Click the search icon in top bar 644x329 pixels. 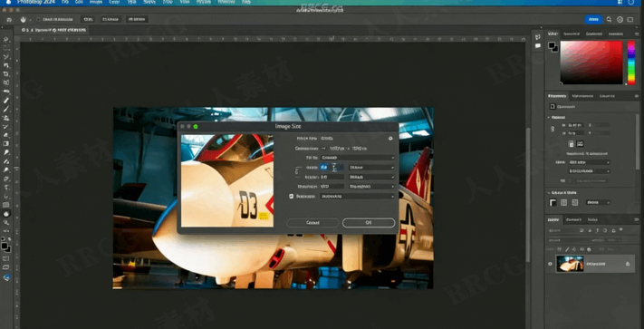click(609, 19)
